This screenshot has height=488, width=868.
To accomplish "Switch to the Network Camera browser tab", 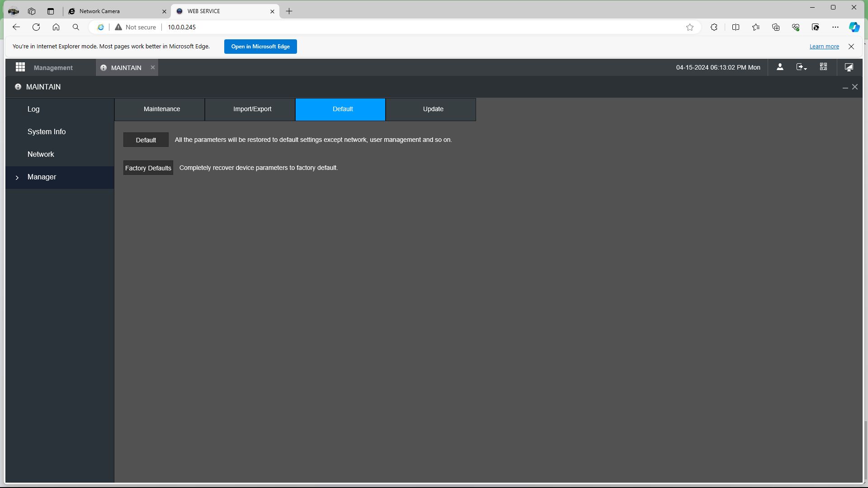I will [117, 11].
